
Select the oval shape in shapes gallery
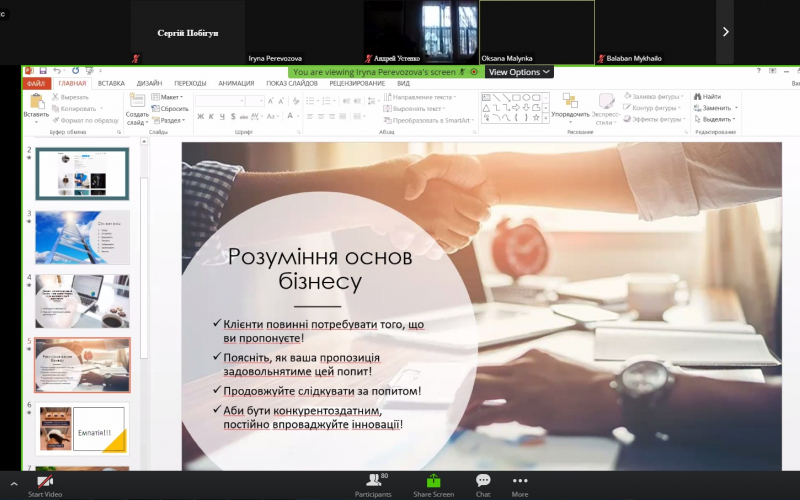(x=526, y=97)
